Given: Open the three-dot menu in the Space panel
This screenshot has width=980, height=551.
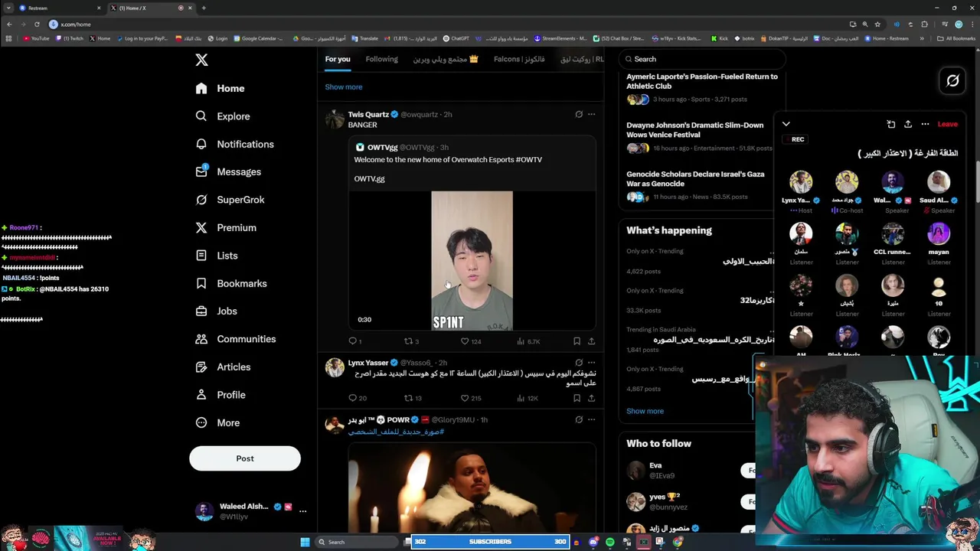Looking at the screenshot, I should coord(925,124).
